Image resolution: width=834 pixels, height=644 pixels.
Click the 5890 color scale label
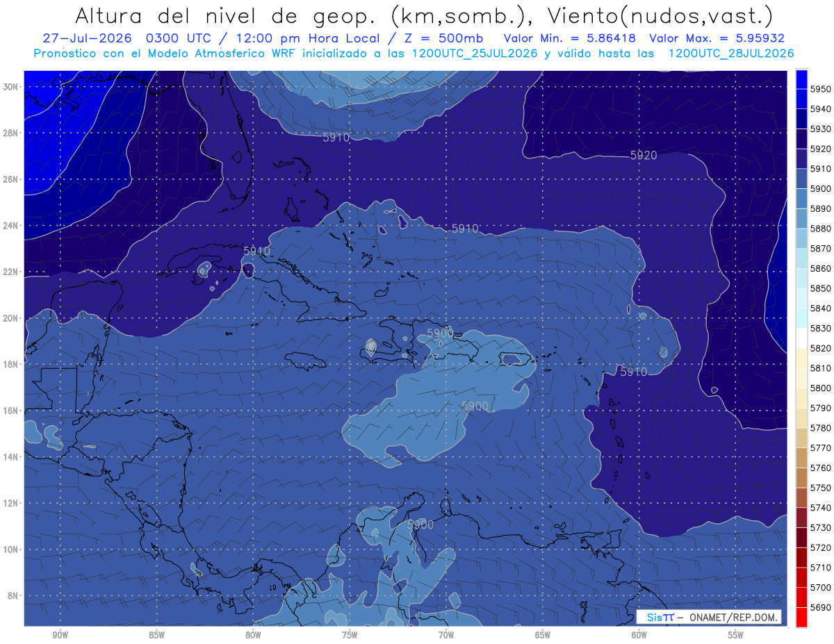tap(821, 208)
